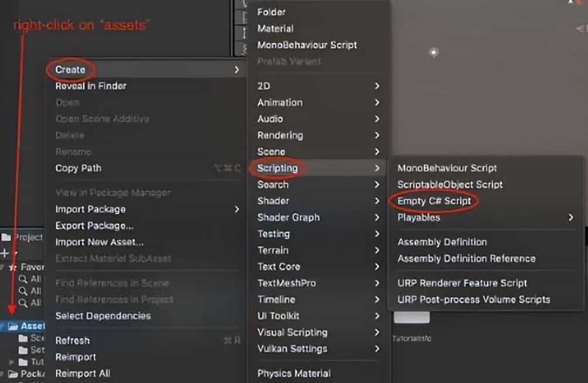This screenshot has width=588, height=383.
Task: Click the folder icon beside the Sce folder
Action: coord(23,338)
